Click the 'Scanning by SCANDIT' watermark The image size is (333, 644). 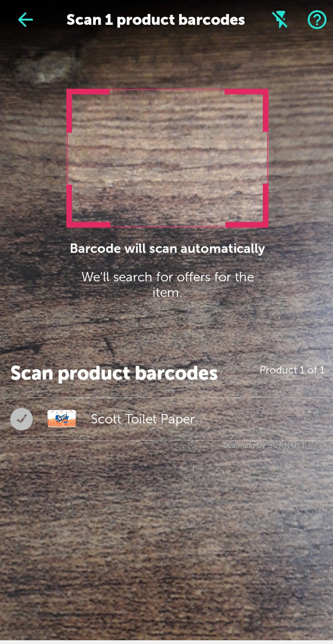[x=265, y=445]
